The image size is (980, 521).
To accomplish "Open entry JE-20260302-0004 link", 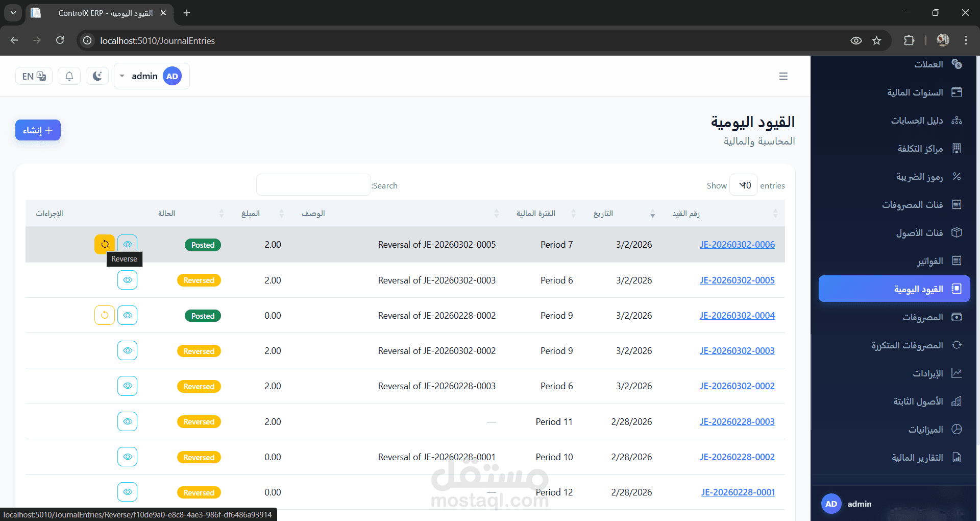I will click(737, 316).
